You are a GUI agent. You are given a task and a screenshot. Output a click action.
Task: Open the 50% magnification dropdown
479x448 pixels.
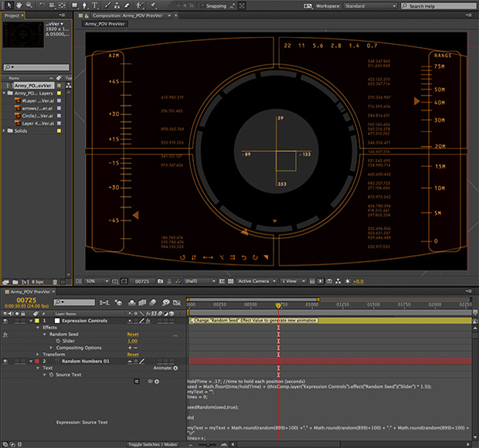tap(97, 281)
